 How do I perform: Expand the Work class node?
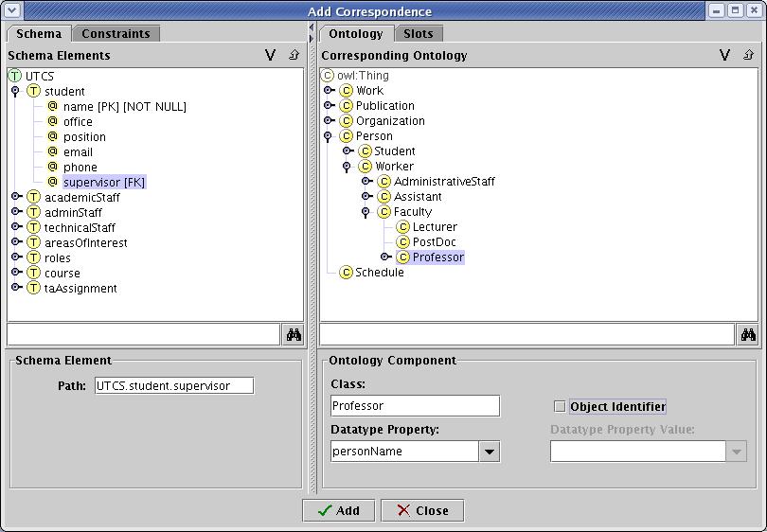[x=330, y=91]
